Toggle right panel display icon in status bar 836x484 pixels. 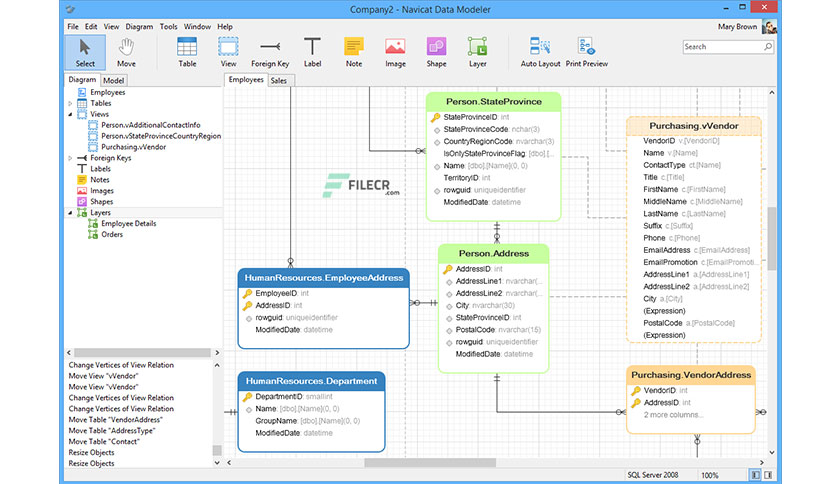tap(768, 475)
